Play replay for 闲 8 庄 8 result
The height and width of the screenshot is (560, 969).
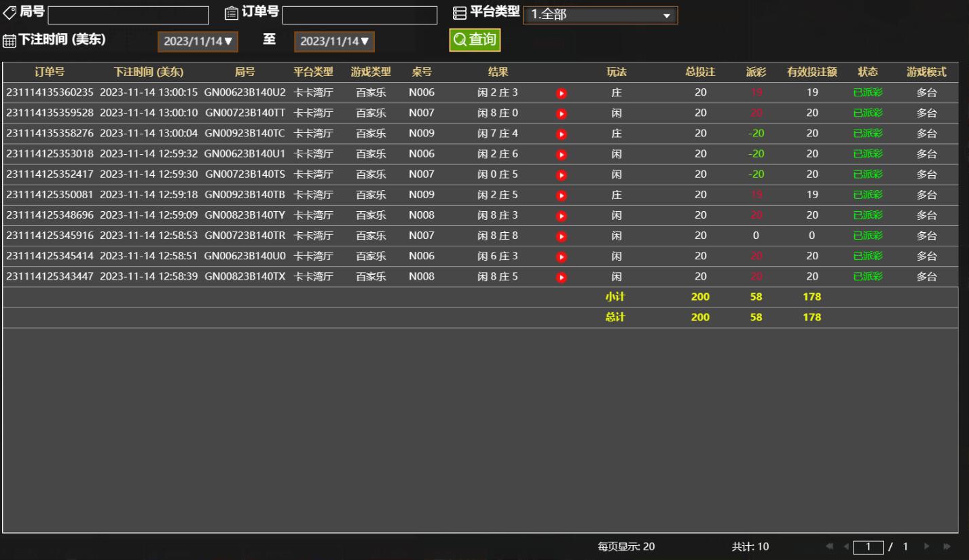pos(561,236)
